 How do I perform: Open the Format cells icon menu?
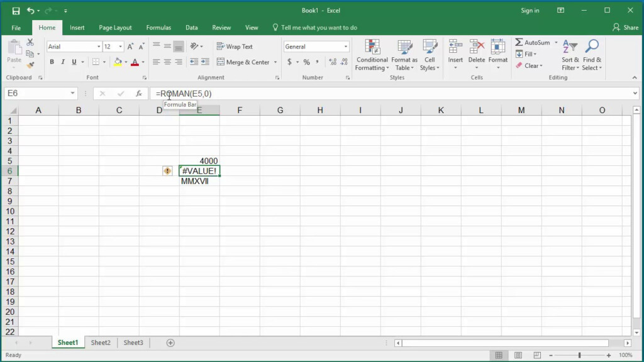coord(498,55)
